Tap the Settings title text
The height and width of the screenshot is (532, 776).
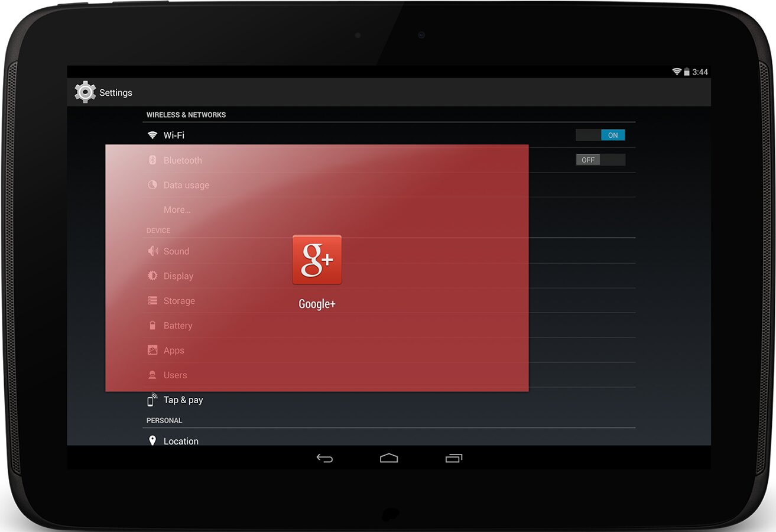[x=116, y=93]
